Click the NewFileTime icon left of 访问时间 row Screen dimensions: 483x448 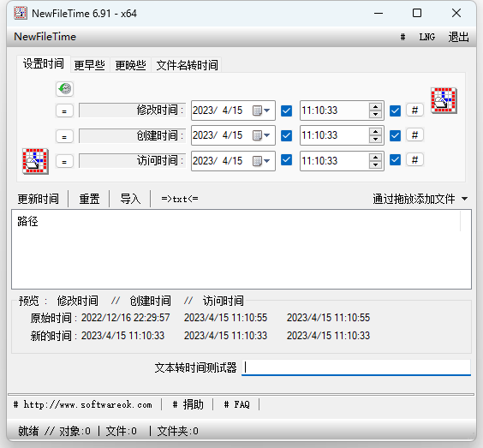tap(35, 161)
